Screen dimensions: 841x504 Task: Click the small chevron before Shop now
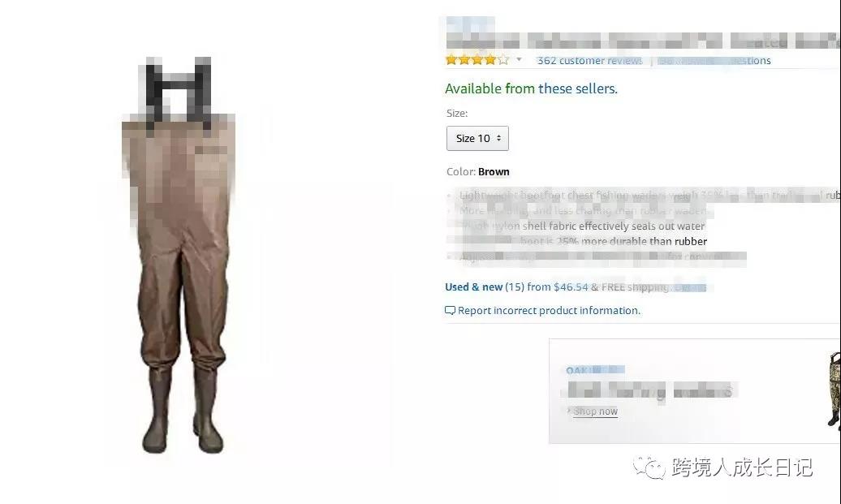(x=569, y=411)
